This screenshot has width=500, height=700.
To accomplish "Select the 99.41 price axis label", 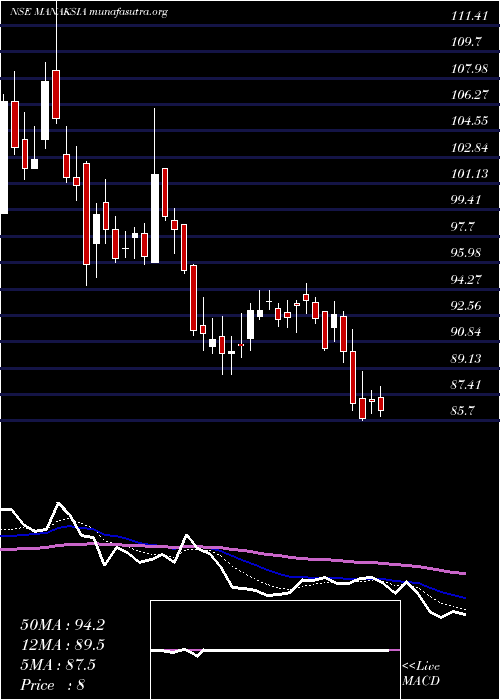I will coord(466,200).
